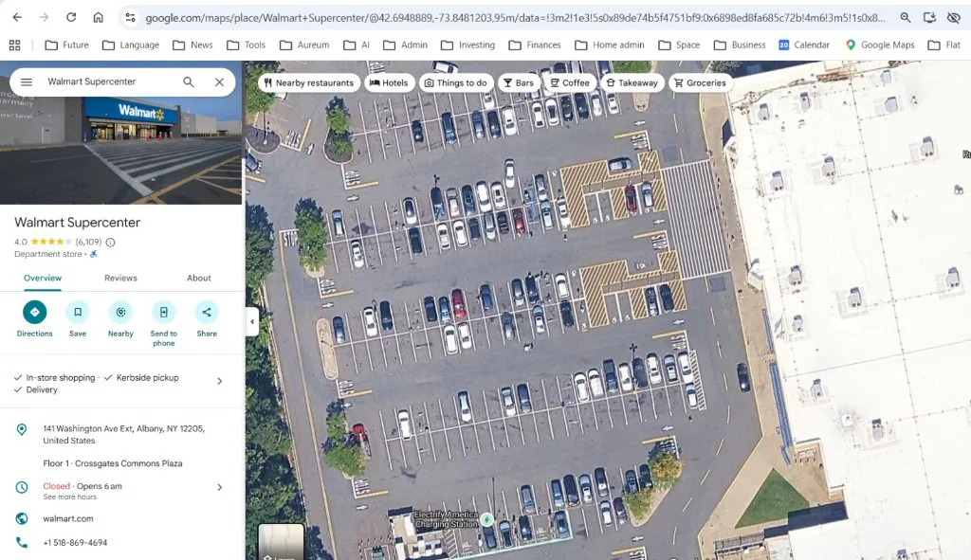The width and height of the screenshot is (971, 560).
Task: Save Walmart Supercenter to a list
Action: click(78, 318)
